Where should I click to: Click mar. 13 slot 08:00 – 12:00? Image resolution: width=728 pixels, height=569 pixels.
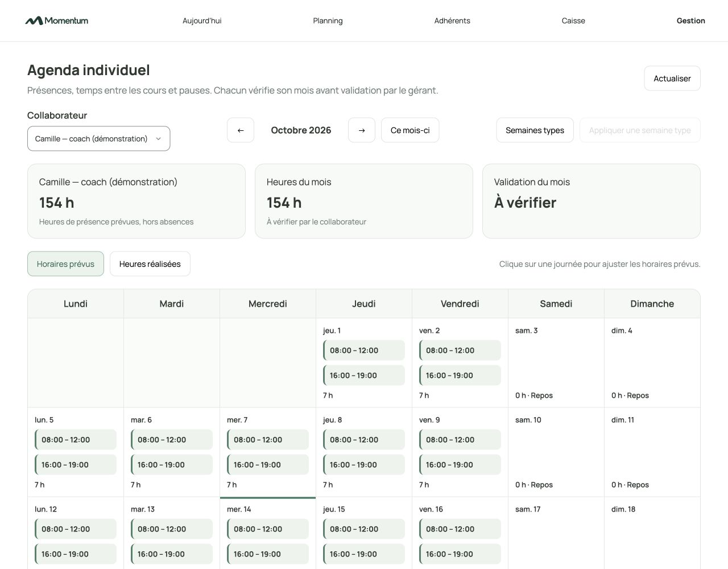(172, 529)
